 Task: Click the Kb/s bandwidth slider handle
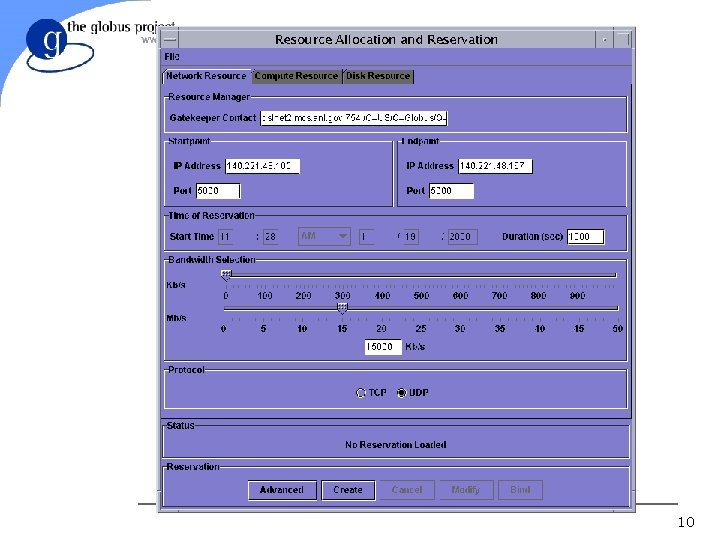(226, 275)
